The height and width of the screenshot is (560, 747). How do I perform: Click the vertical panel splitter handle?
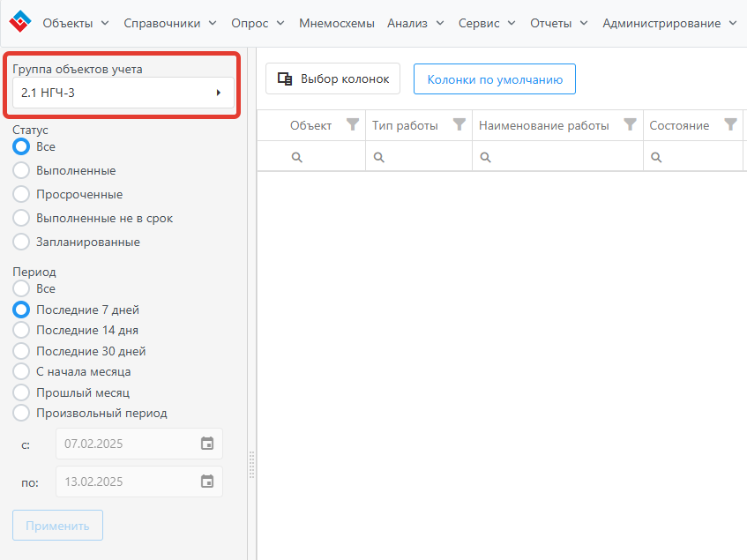[251, 464]
